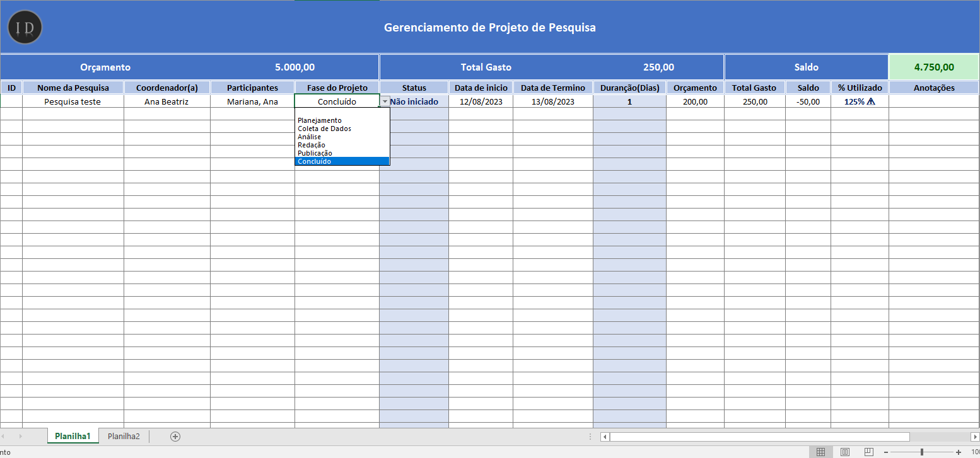Screen dimensions: 980x458
Task: Select the Saldo cell showing -50,00
Action: [808, 101]
